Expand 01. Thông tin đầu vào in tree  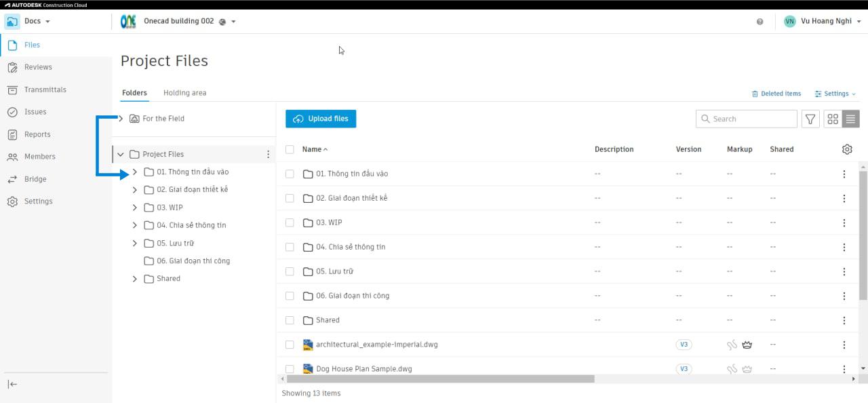coord(134,172)
